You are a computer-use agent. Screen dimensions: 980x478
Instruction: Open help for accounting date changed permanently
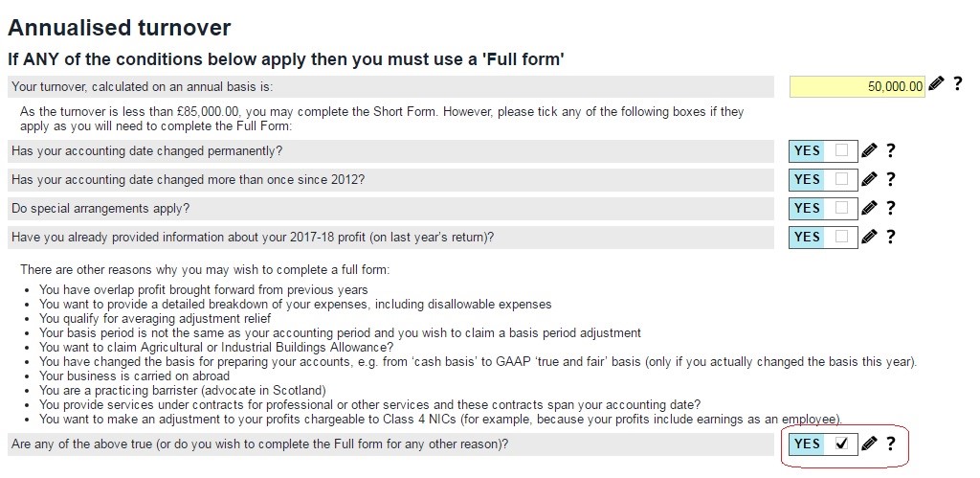(890, 150)
